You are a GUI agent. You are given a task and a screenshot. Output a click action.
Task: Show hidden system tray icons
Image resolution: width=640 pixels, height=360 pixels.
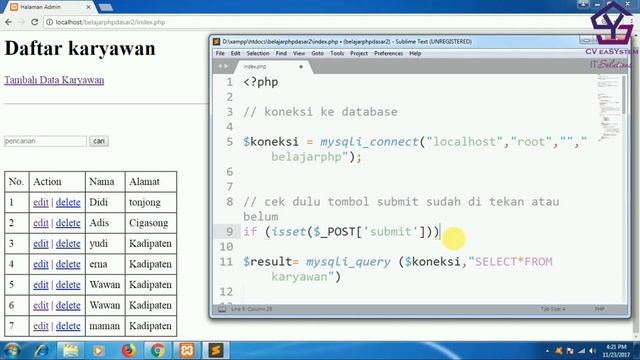pyautogui.click(x=547, y=351)
